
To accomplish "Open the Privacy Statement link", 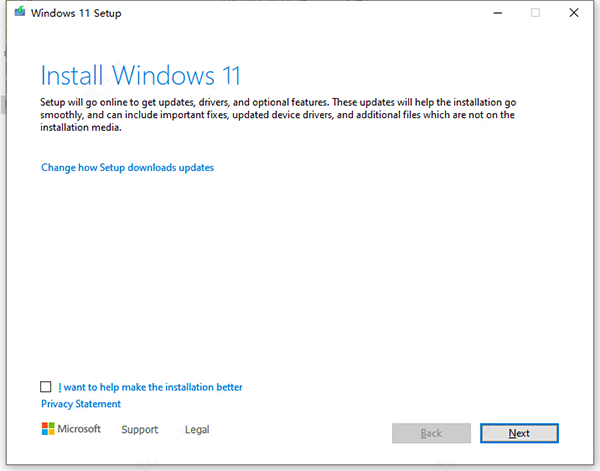I will (81, 404).
